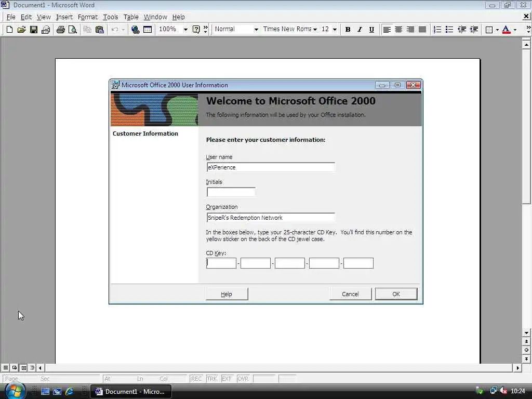The image size is (532, 399).
Task: Open the Border style dropdown arrow
Action: tap(497, 30)
